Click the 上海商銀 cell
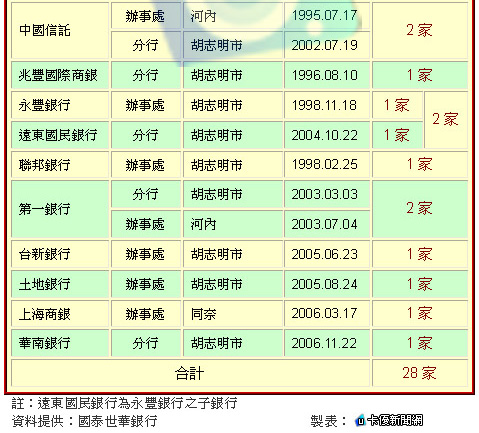The image size is (479, 433). [x=60, y=314]
